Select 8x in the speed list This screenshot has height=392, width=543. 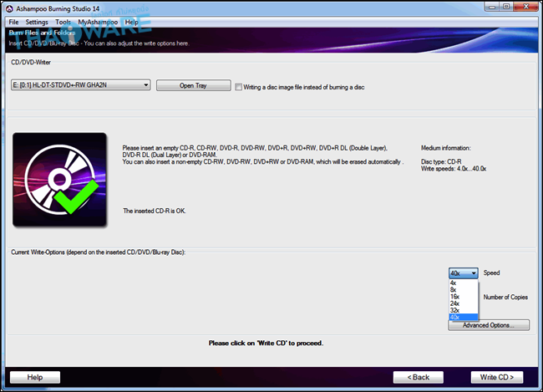tap(464, 289)
